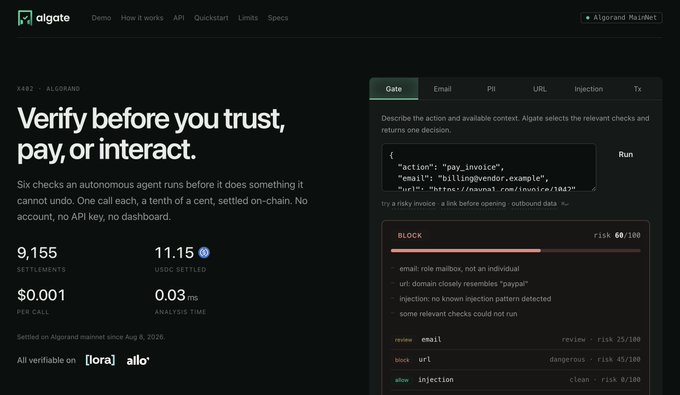This screenshot has width=680, height=395.
Task: Go to the API nav link
Action: (x=179, y=18)
